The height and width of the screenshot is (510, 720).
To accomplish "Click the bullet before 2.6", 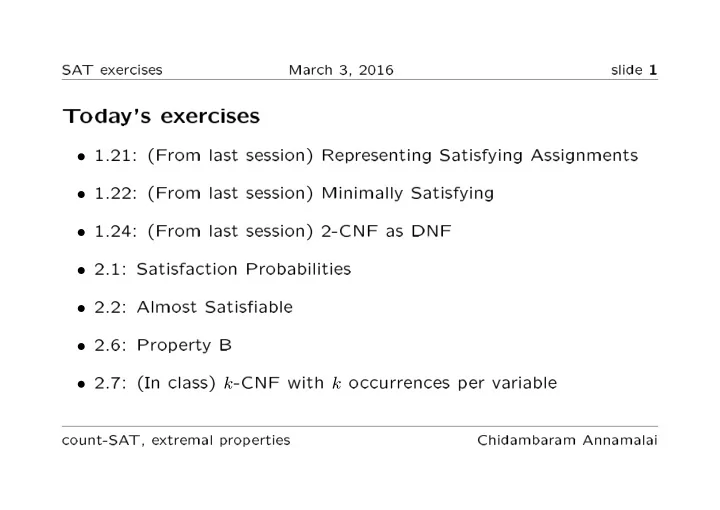I will 81,347.
